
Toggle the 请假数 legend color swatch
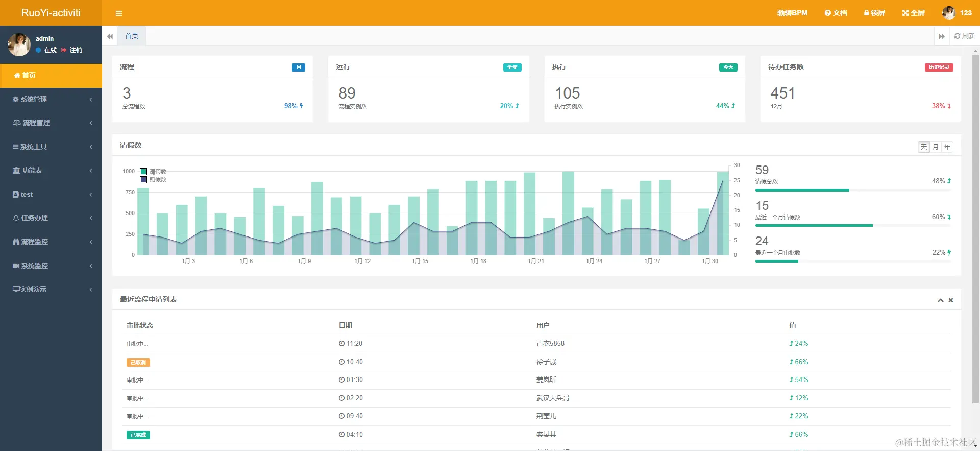tap(143, 172)
